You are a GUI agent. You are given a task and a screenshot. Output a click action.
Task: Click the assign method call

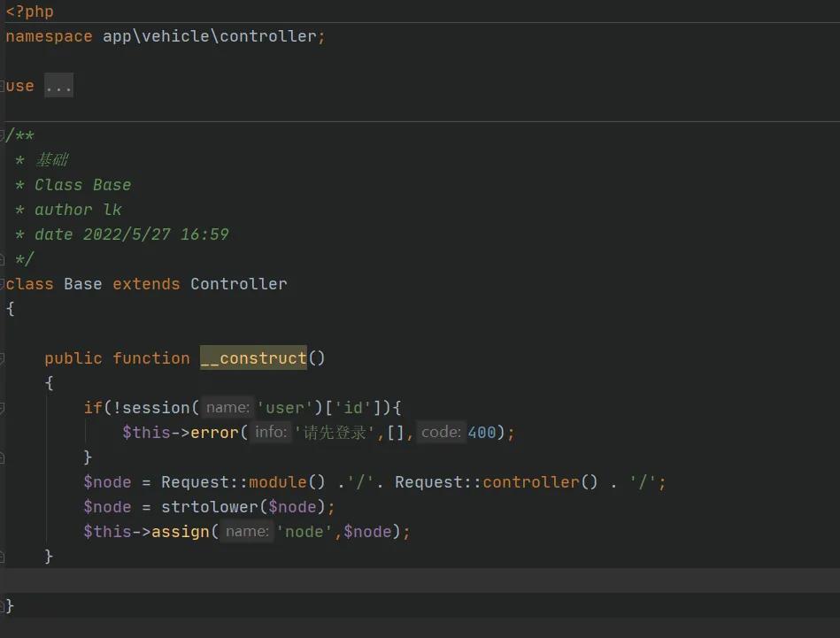pos(180,532)
